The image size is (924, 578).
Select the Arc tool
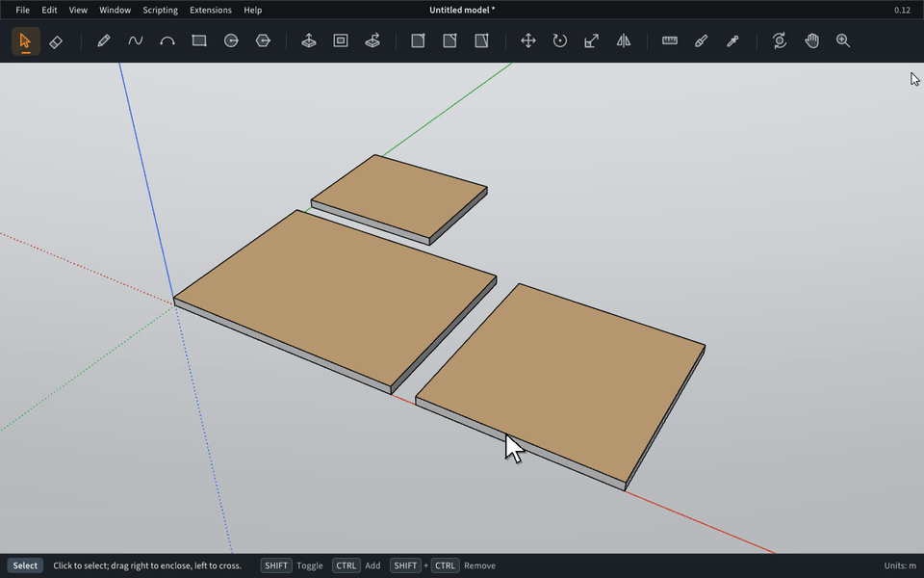(x=167, y=40)
